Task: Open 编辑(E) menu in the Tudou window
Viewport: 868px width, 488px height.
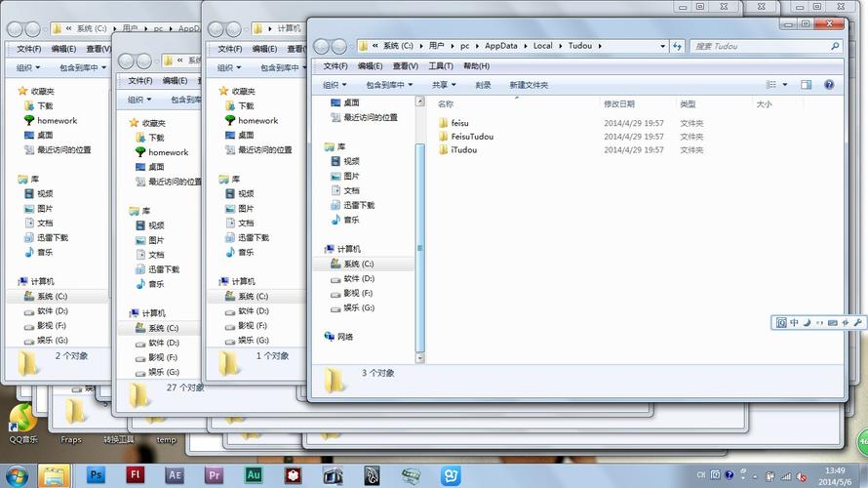Action: (370, 66)
